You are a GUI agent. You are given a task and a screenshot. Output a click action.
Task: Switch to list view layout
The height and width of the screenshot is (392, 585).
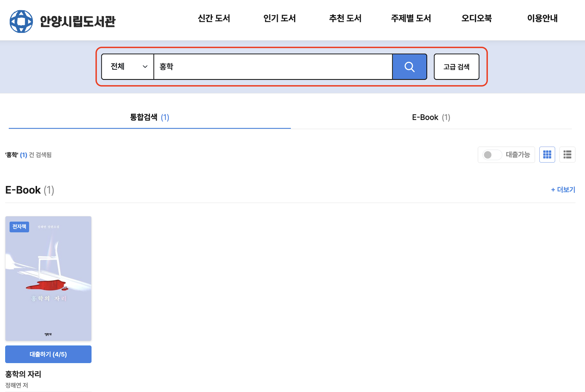567,155
